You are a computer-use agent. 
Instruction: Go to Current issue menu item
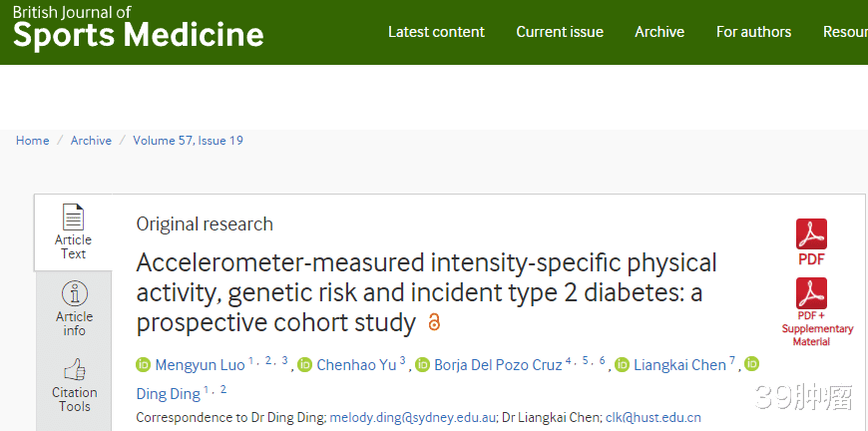(x=560, y=32)
